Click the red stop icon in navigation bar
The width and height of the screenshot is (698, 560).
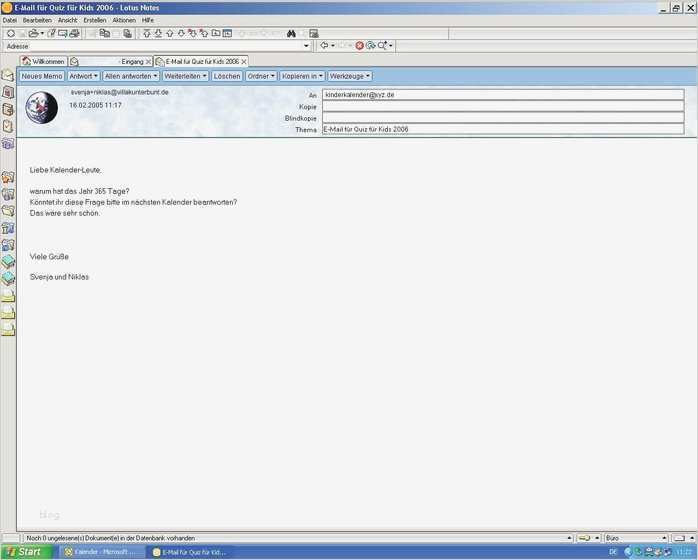[x=360, y=45]
